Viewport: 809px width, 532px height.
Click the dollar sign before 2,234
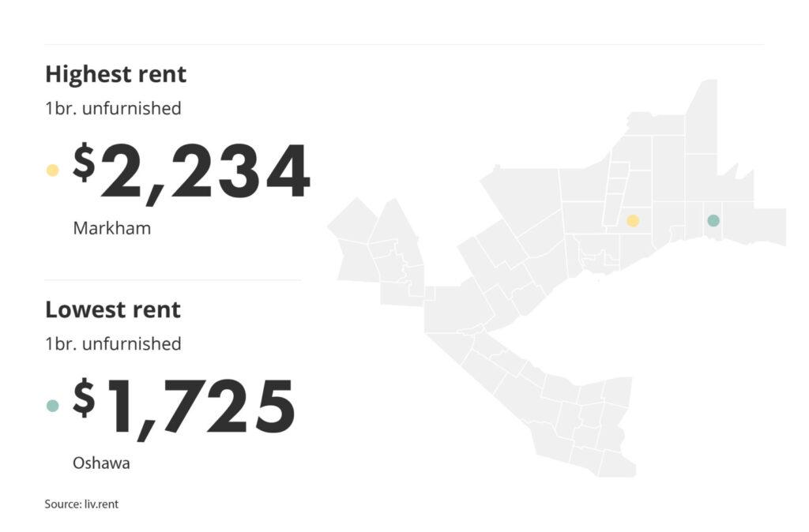84,163
